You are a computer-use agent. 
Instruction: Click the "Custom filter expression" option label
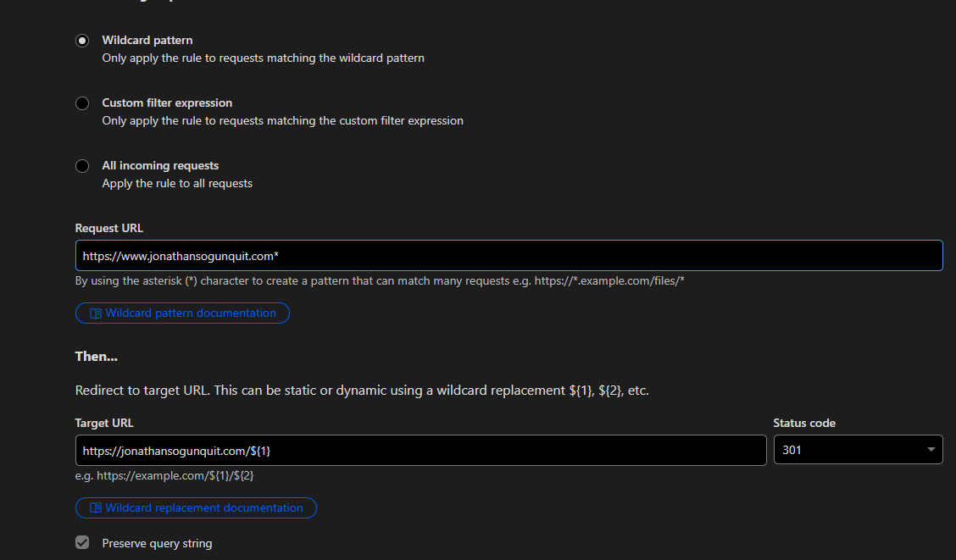pos(167,103)
